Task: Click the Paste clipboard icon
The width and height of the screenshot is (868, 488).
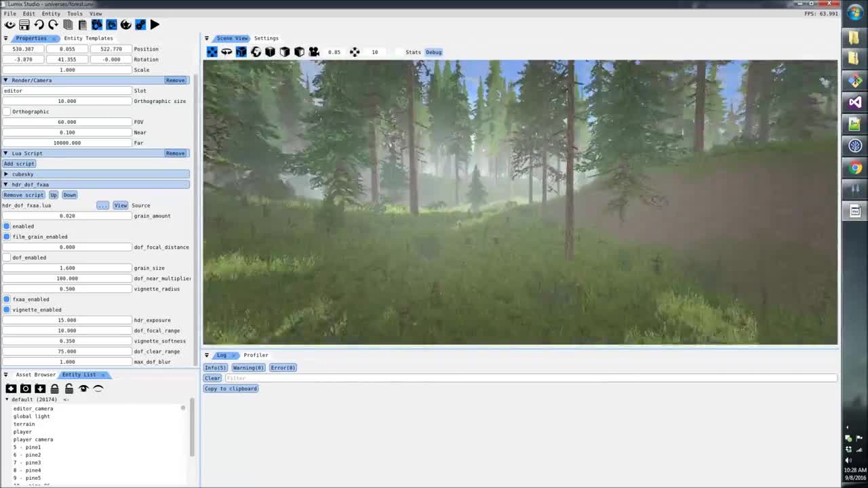Action: point(82,25)
